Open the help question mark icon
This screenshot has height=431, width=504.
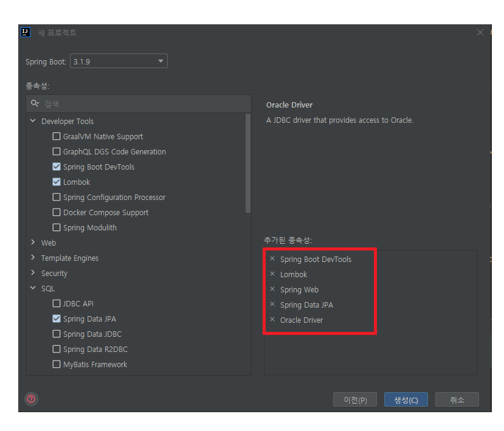tap(31, 399)
